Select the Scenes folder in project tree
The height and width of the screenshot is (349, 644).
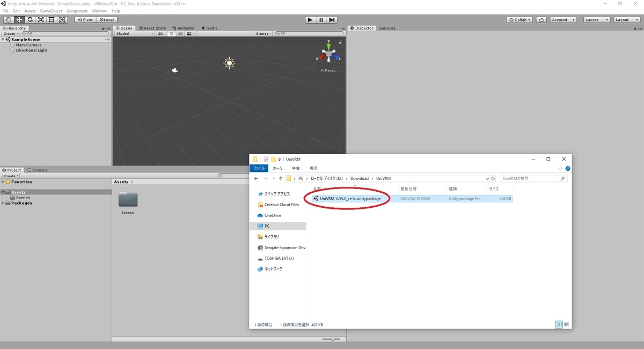click(x=20, y=198)
